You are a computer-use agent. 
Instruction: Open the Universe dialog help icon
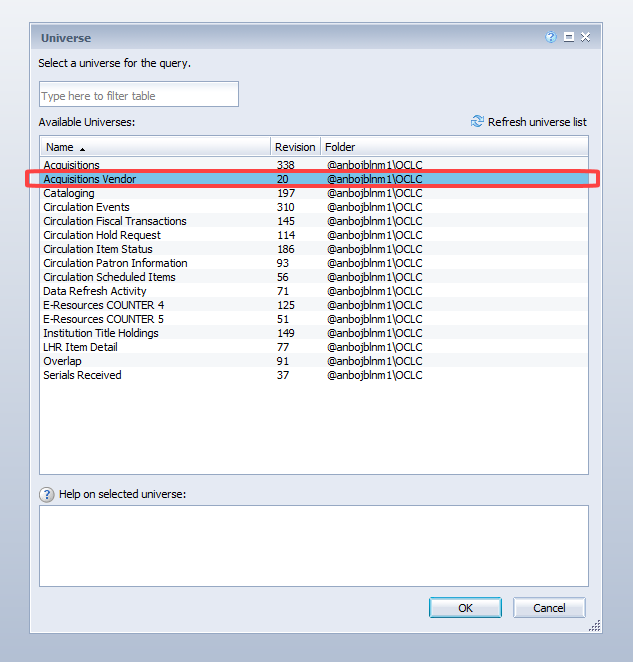coord(551,37)
